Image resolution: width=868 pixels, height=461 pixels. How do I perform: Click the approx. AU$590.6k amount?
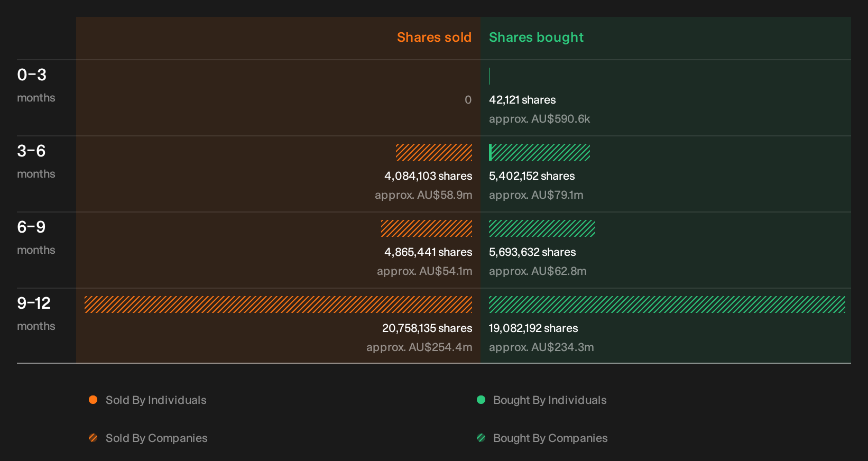point(539,119)
